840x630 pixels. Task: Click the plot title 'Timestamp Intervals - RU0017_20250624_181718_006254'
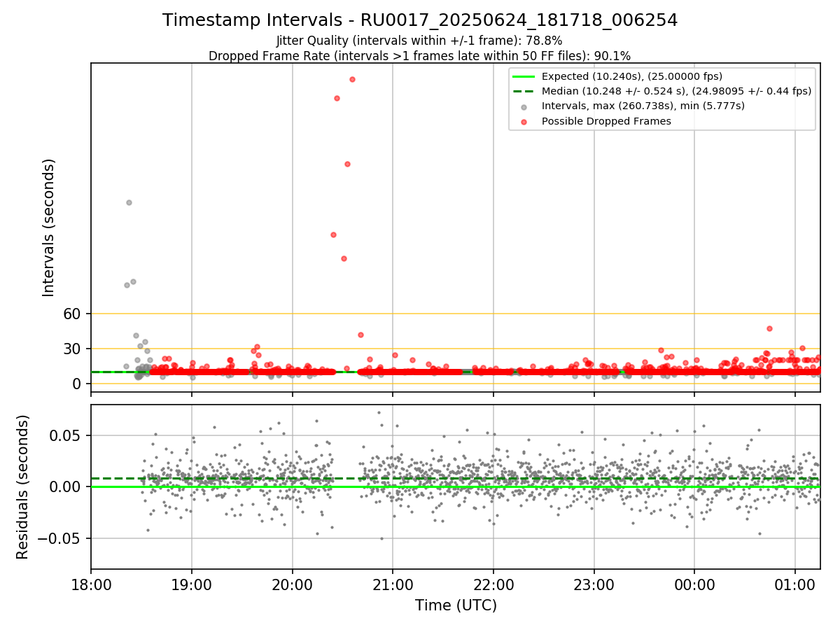coord(420,20)
